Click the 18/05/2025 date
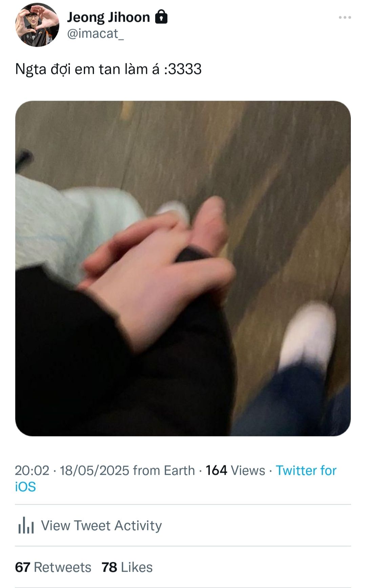The image size is (366, 588). point(95,470)
